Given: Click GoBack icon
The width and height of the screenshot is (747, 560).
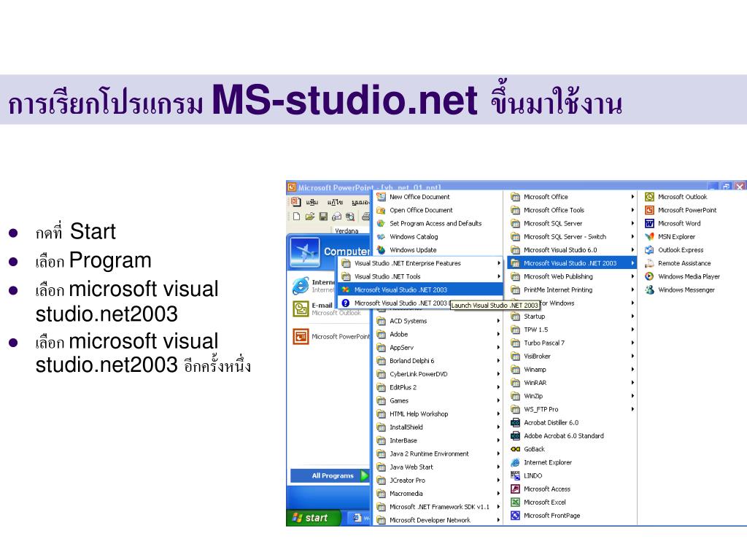Looking at the screenshot, I should click(x=515, y=449).
